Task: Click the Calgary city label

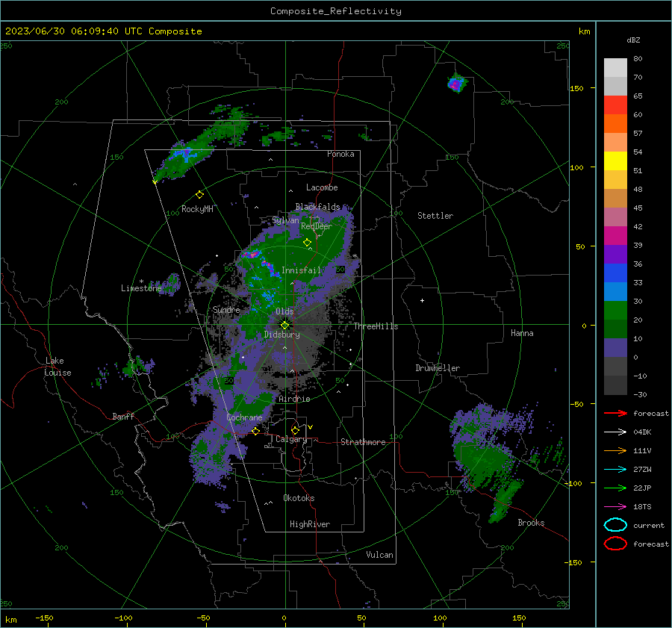Action: [291, 439]
